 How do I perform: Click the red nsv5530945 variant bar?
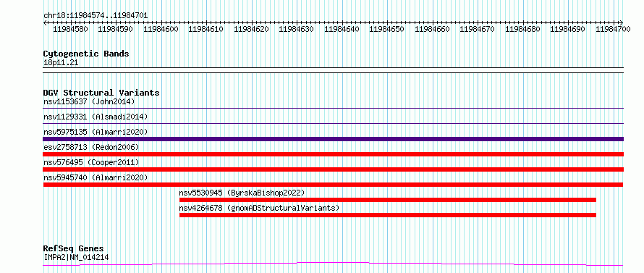[388, 200]
